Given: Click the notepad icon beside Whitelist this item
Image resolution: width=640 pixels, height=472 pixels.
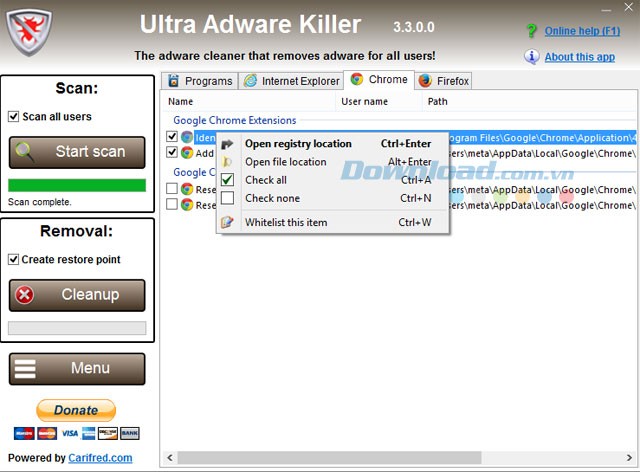Looking at the screenshot, I should pyautogui.click(x=227, y=222).
